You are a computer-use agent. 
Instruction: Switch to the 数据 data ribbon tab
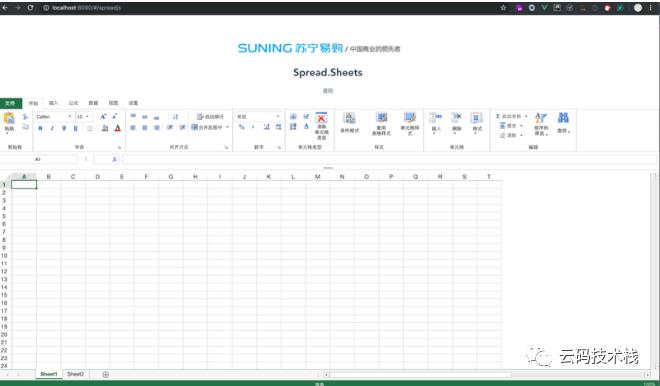(93, 103)
